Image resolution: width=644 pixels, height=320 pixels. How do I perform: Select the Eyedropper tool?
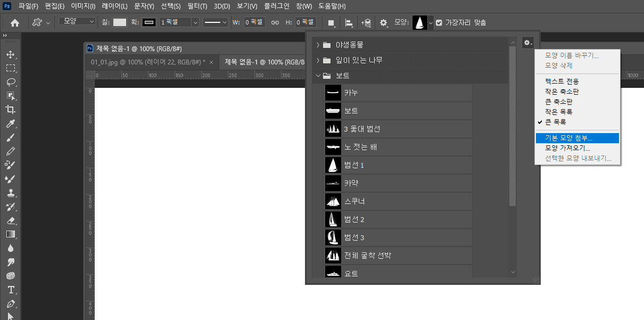pyautogui.click(x=11, y=124)
